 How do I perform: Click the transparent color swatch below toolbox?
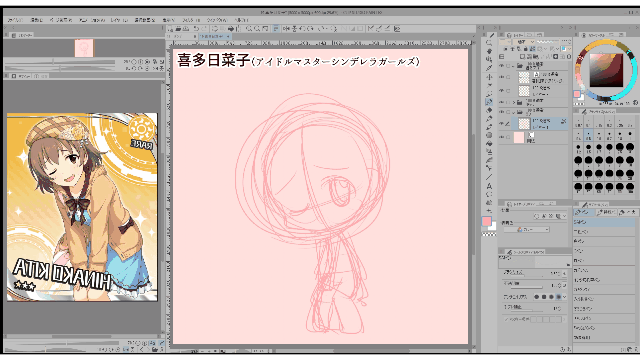(x=489, y=234)
